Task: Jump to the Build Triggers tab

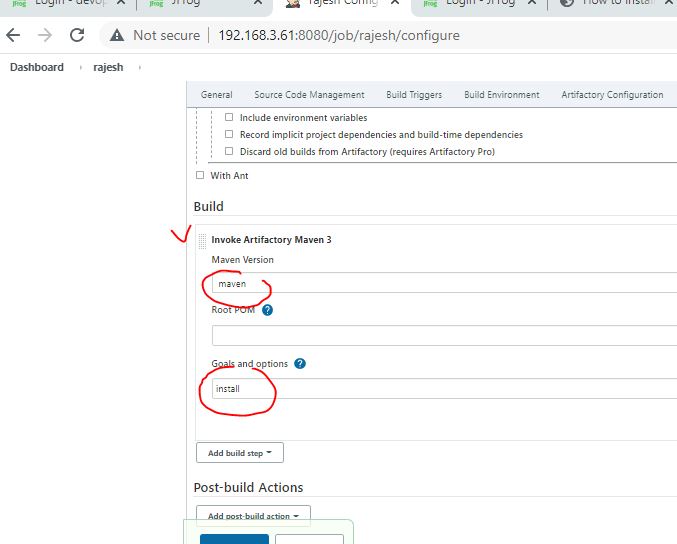Action: tap(414, 95)
